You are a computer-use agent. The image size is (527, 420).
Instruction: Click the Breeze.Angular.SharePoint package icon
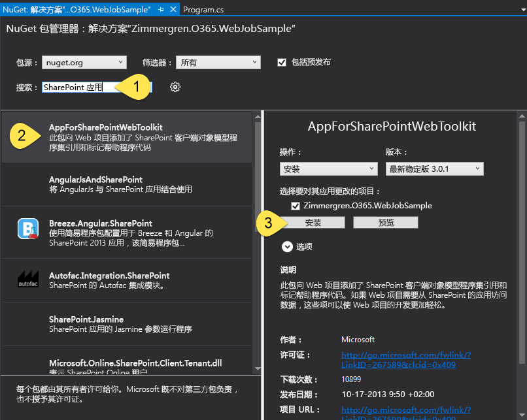coord(27,227)
